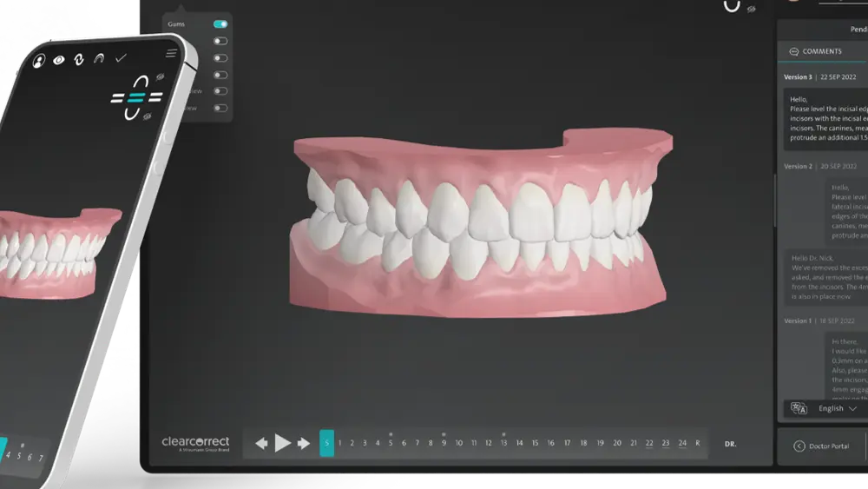Select the left side bite view on the phone
Screen dimensions: 868x489
[x=117, y=98]
